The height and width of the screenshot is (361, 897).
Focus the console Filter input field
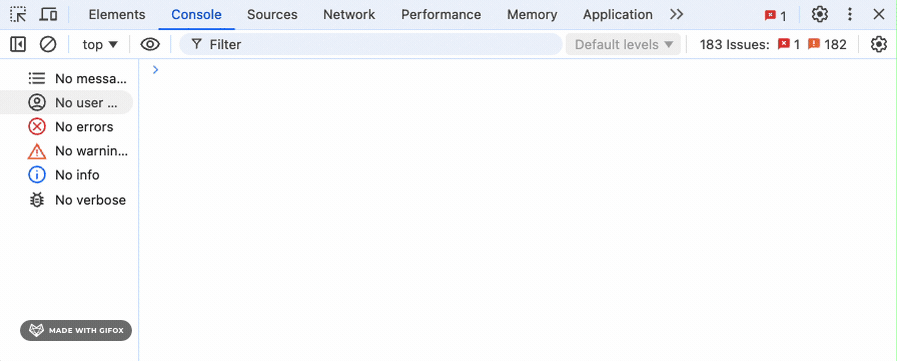pyautogui.click(x=371, y=44)
